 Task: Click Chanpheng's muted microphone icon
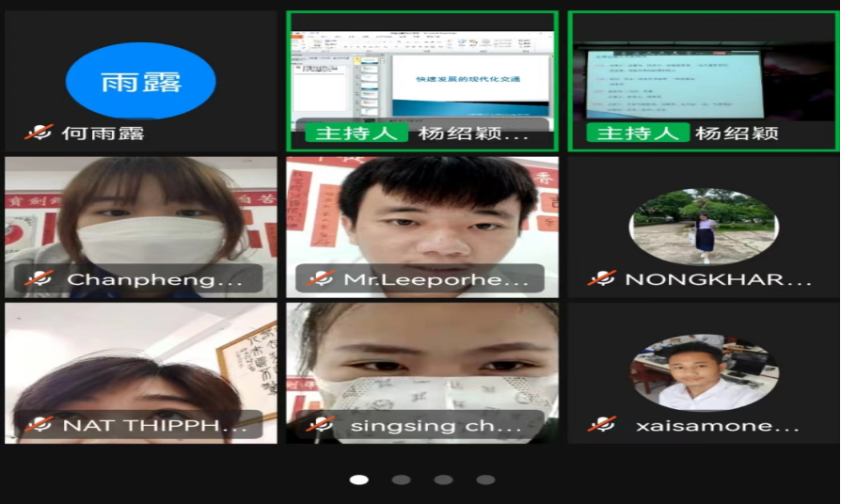(39, 279)
